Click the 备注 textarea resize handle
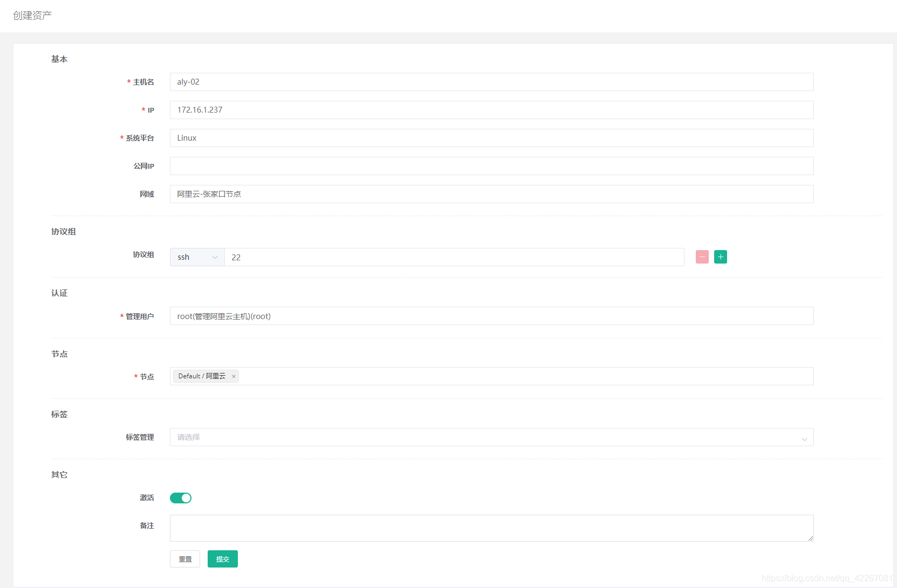Image resolution: width=897 pixels, height=588 pixels. click(810, 538)
